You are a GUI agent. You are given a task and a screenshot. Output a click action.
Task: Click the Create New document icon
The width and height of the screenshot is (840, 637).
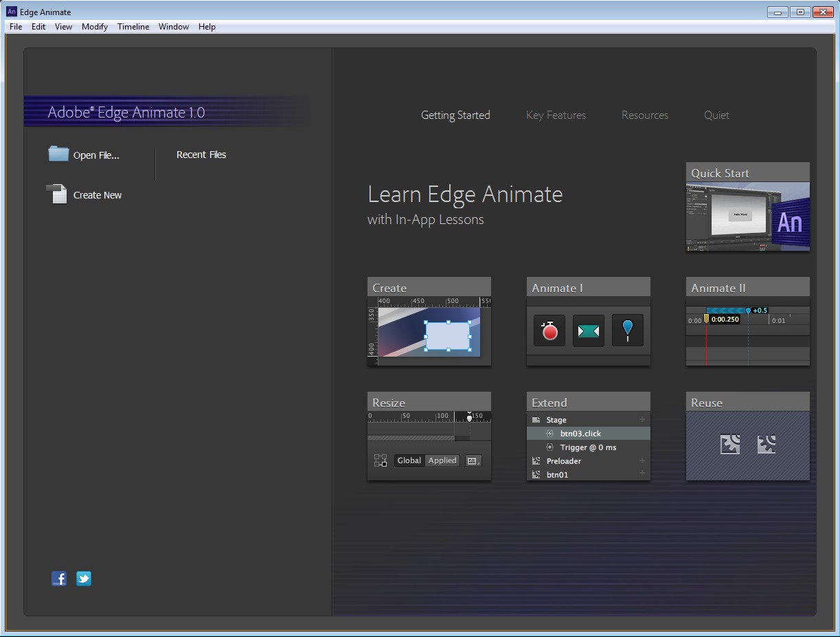[56, 194]
